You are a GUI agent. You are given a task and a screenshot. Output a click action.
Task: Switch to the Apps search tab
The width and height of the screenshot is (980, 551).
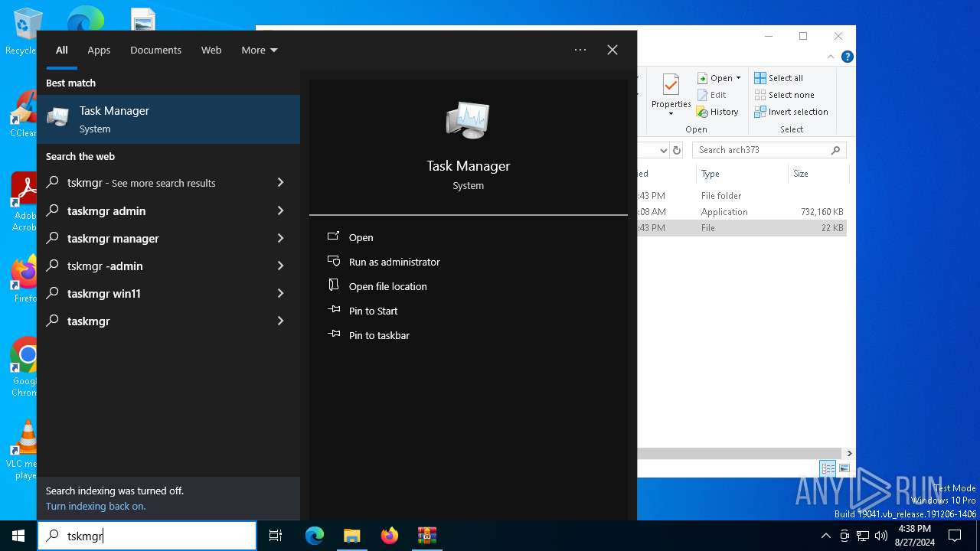pos(99,50)
